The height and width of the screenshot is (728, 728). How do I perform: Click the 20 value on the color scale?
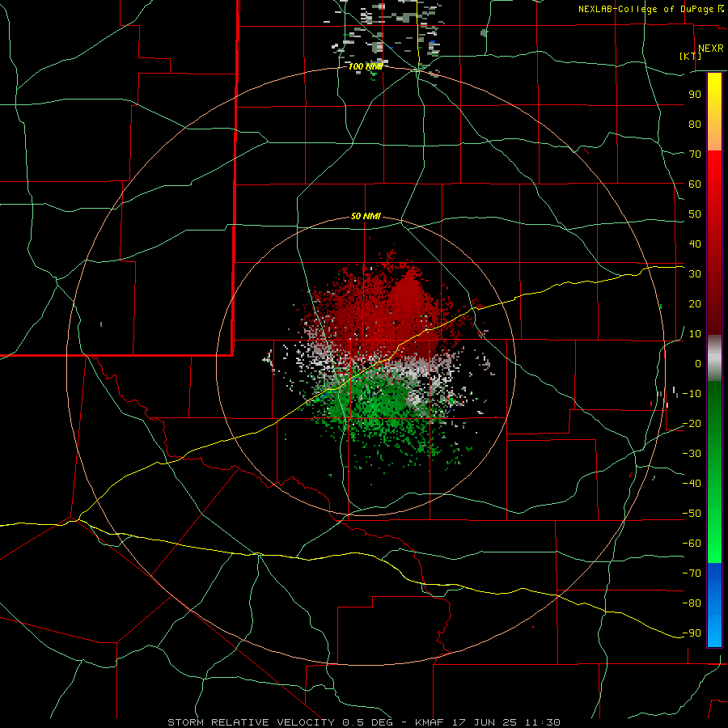[x=695, y=303]
